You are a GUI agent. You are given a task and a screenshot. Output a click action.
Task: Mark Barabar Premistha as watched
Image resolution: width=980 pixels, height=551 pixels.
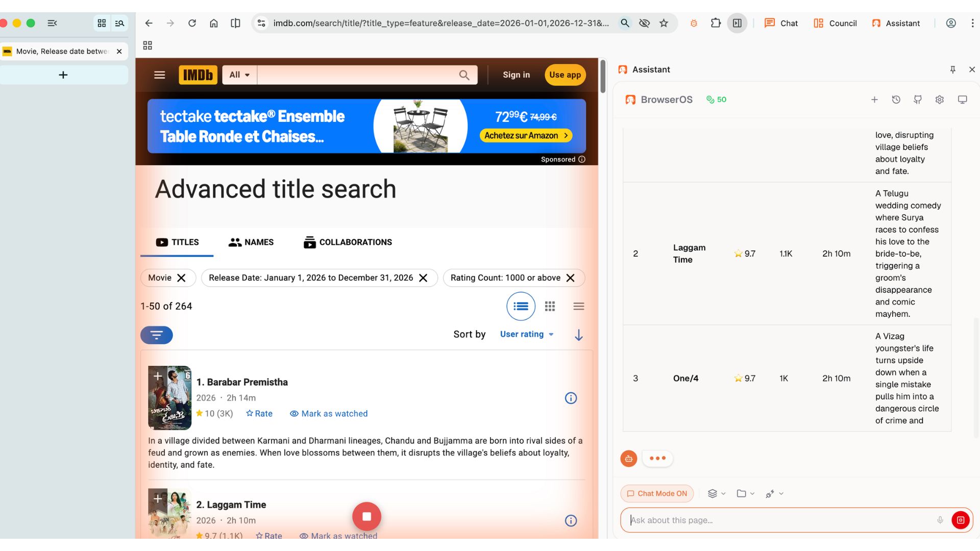329,414
